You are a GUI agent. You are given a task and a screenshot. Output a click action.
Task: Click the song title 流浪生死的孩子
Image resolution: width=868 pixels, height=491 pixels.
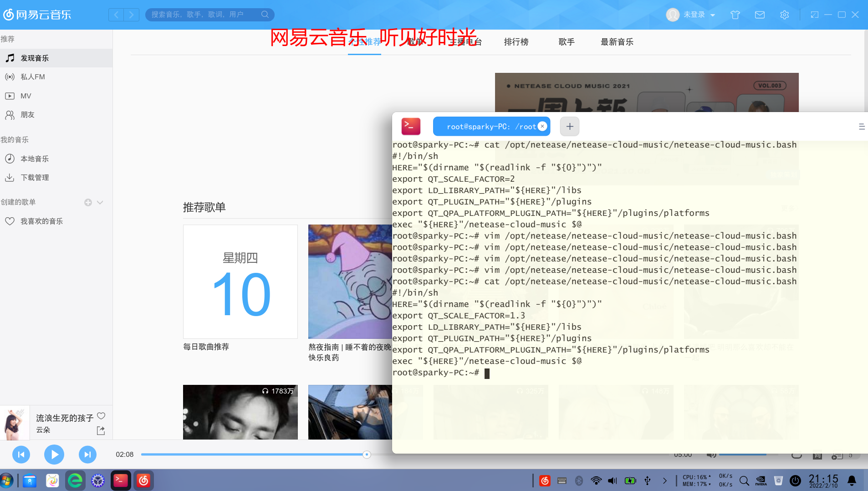tap(65, 418)
